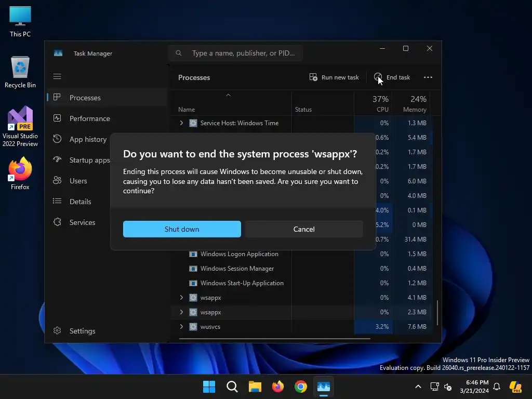
Task: Sort by the Memory column header
Action: point(412,104)
